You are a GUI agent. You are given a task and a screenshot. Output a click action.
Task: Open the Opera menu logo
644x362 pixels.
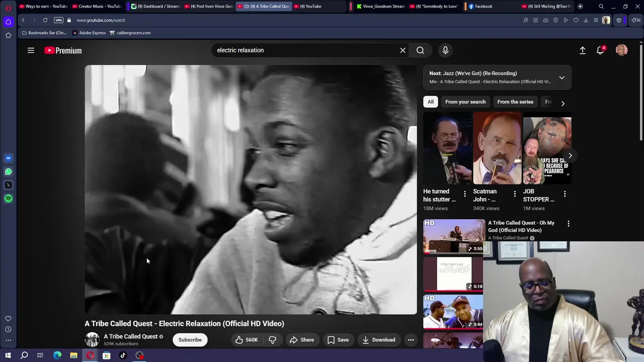[x=8, y=7]
